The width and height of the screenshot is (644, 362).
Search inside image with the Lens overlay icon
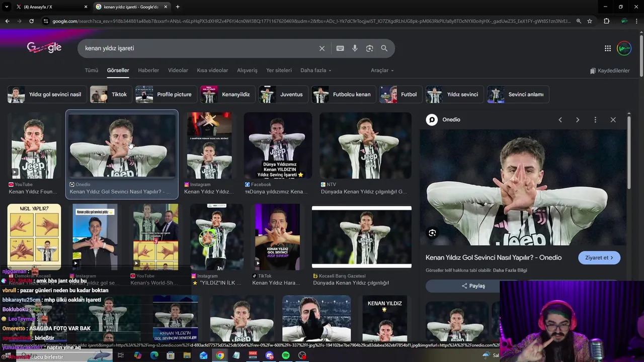tap(432, 233)
